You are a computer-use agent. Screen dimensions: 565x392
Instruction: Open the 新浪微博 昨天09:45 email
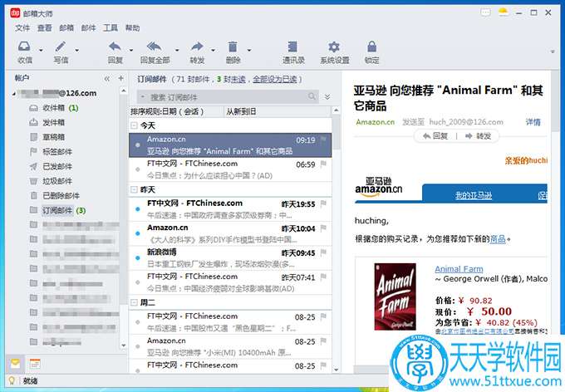tap(230, 258)
